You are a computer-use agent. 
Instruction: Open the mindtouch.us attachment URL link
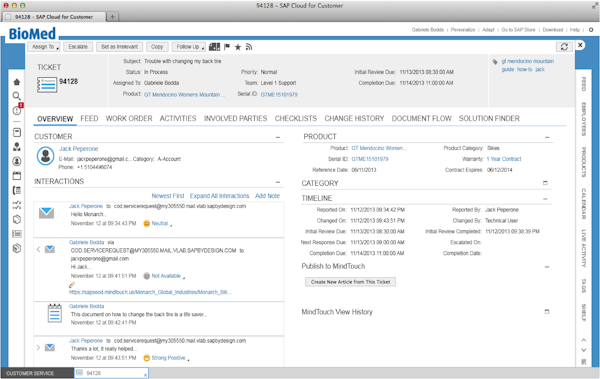click(x=150, y=292)
